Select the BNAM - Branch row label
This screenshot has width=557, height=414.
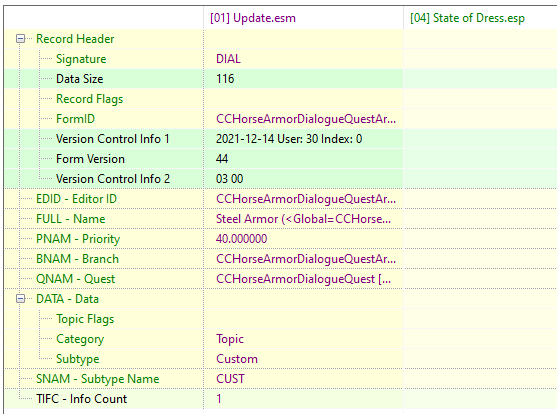(x=77, y=259)
